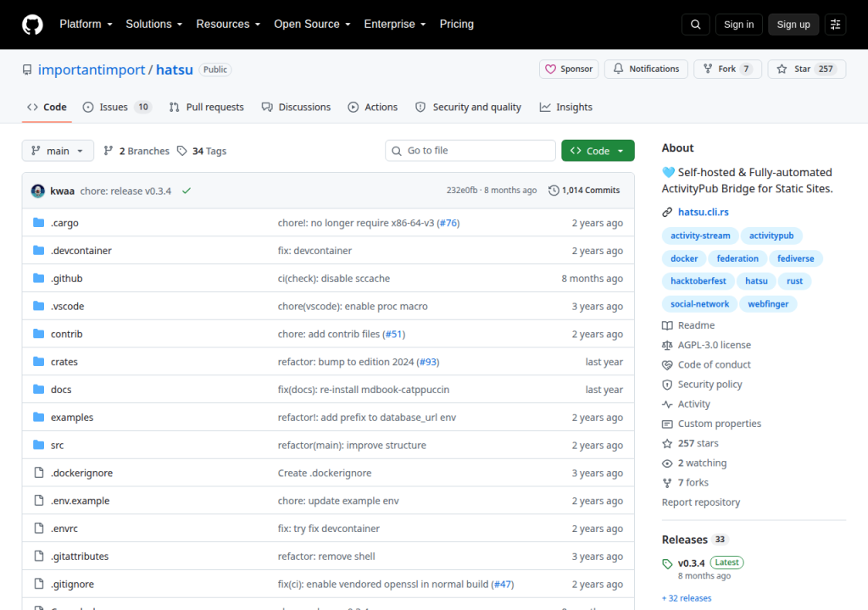Image resolution: width=868 pixels, height=610 pixels.
Task: Click the activitypub topic tag
Action: [x=771, y=236]
